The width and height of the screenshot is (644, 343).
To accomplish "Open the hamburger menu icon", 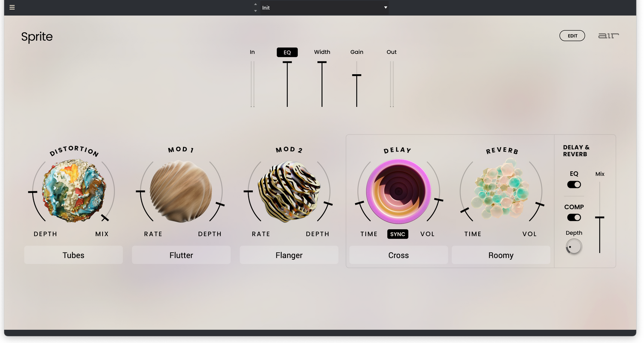I will (x=12, y=8).
